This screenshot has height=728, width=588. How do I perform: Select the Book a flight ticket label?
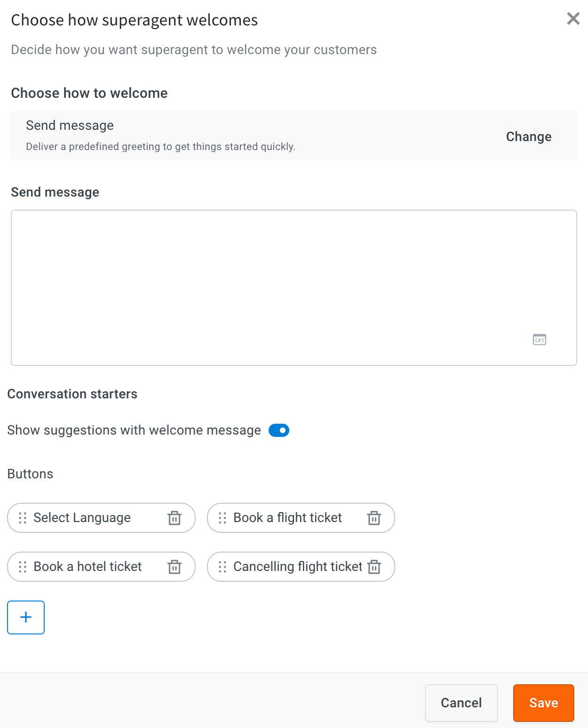[x=287, y=518]
